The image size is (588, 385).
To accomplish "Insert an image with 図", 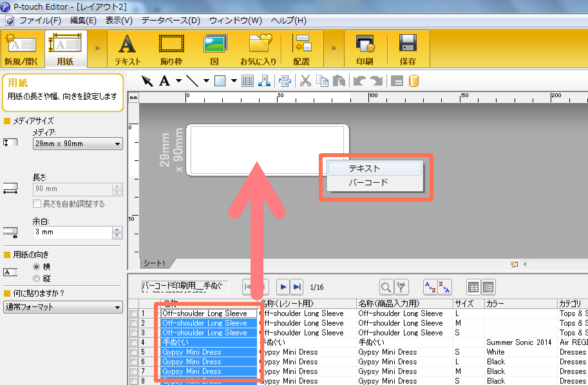I will [215, 49].
